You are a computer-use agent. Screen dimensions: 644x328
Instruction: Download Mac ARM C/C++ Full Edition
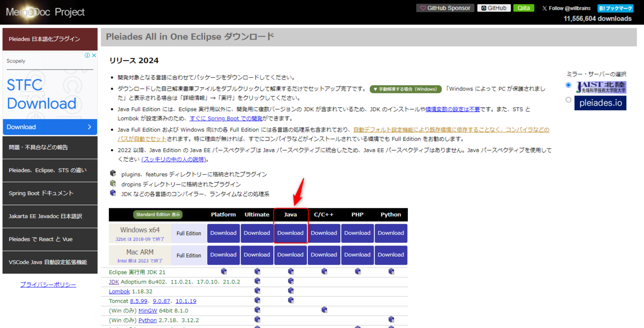pos(324,255)
